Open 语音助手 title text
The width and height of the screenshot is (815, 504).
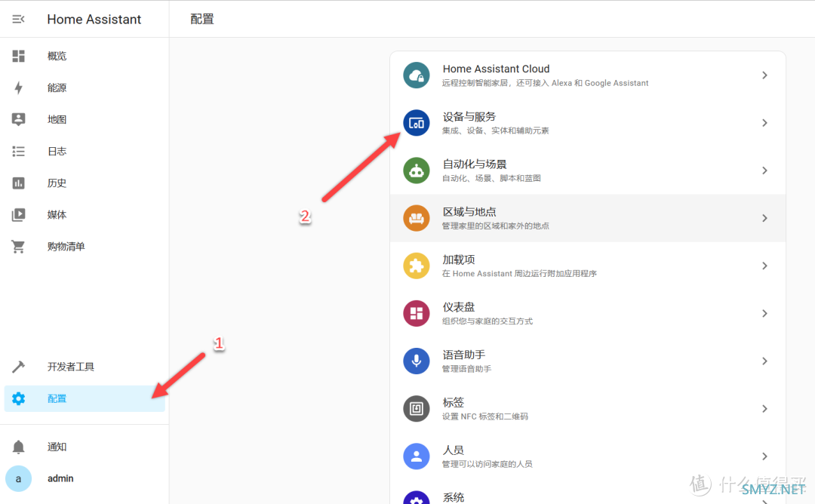click(x=463, y=355)
